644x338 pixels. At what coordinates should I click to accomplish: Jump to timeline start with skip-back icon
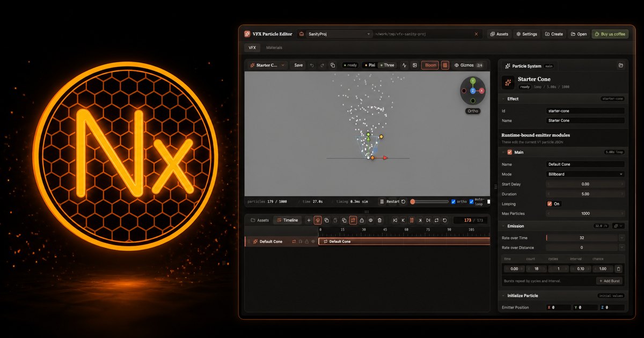click(395, 220)
